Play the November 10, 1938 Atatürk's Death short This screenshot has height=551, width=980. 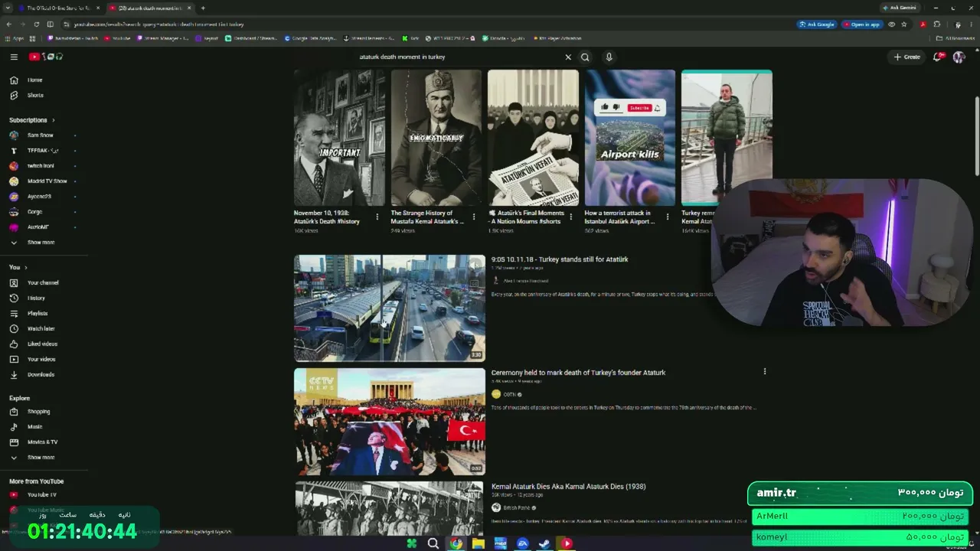(339, 138)
